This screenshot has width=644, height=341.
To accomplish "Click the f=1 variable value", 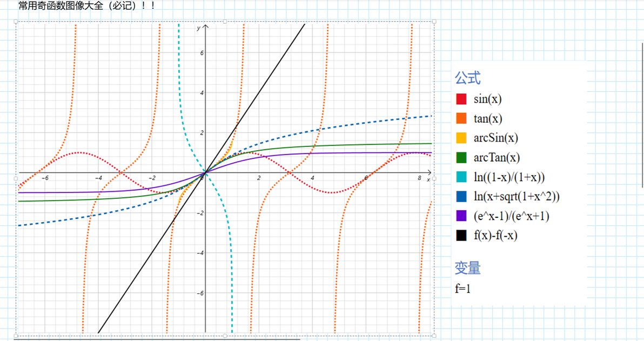I will [462, 289].
